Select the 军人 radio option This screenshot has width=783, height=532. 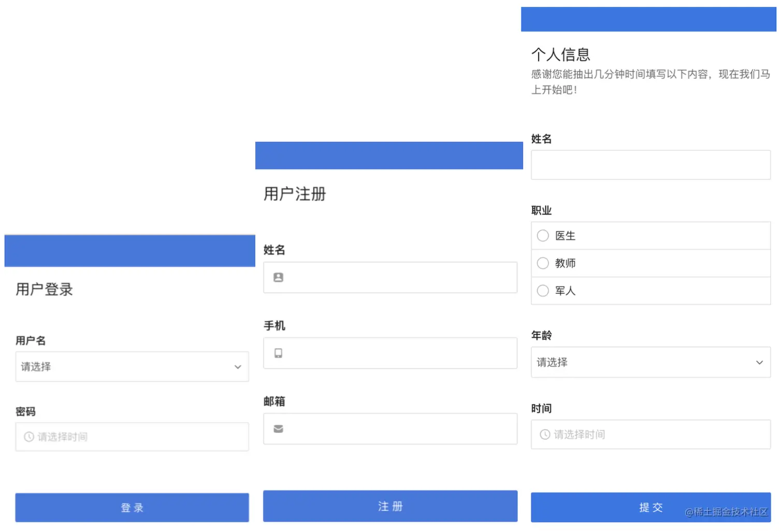point(543,291)
